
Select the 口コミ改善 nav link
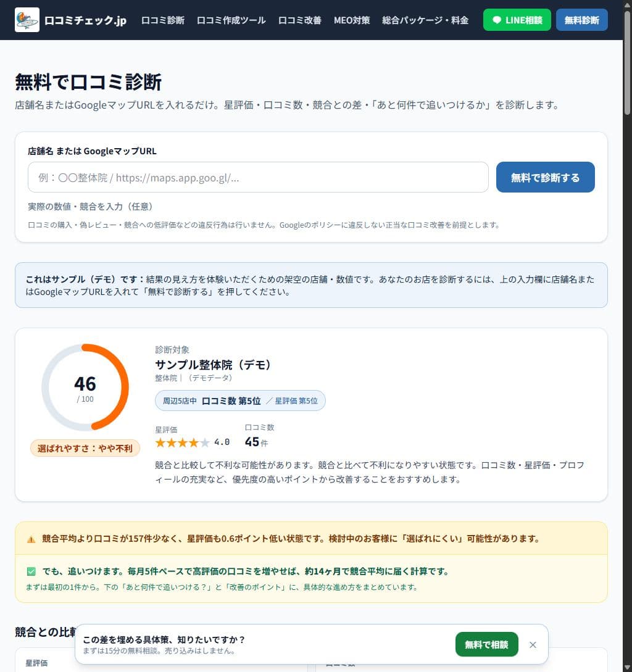300,20
